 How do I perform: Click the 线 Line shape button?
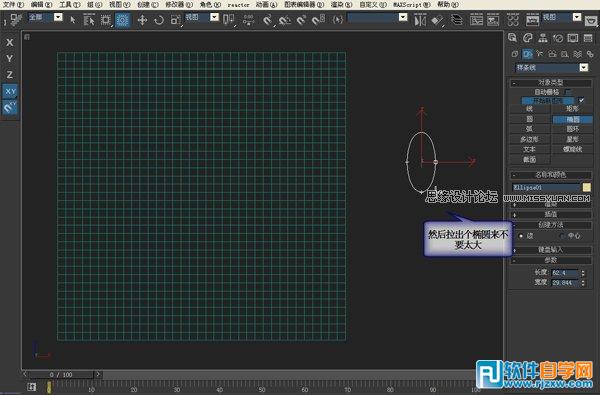coord(530,109)
